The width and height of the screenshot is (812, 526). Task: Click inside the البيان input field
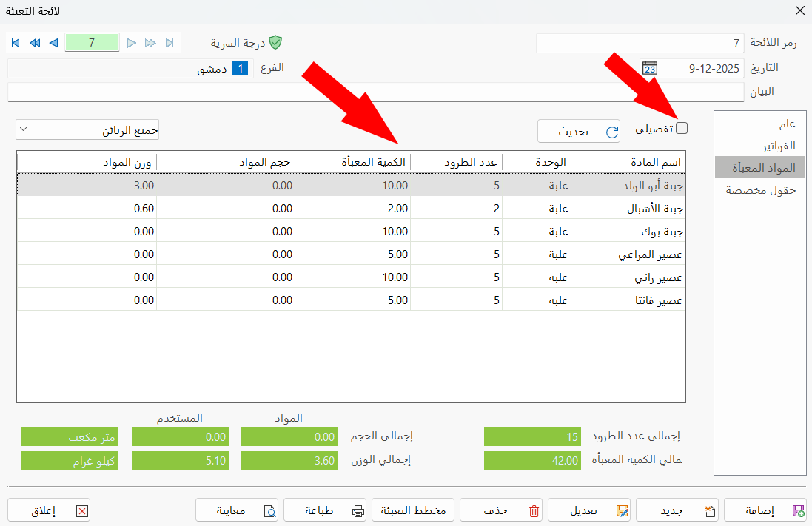(370, 91)
